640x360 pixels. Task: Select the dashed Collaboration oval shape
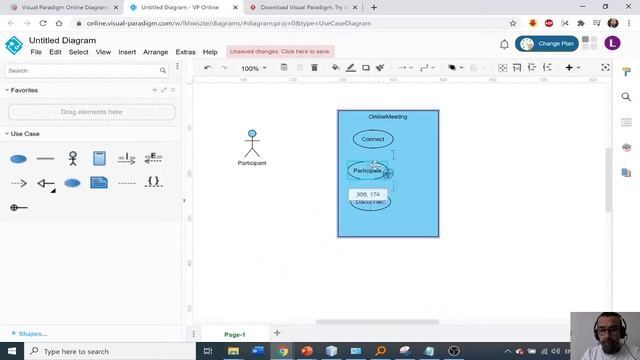(72, 183)
